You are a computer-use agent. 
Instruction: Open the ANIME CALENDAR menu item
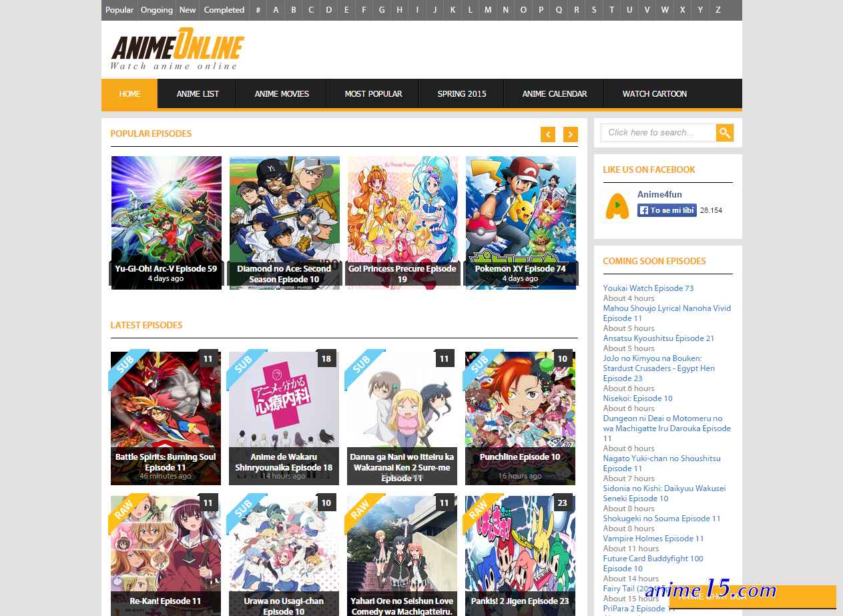tap(555, 94)
